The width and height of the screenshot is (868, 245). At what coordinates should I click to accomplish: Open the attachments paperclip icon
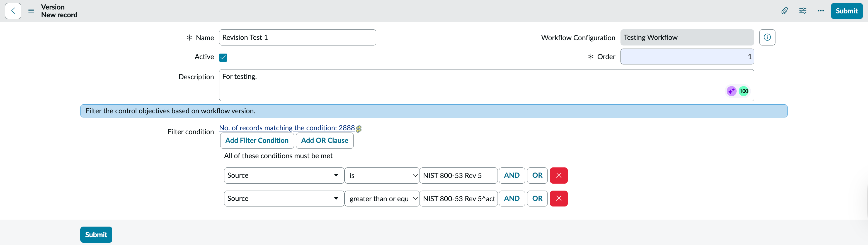[784, 11]
